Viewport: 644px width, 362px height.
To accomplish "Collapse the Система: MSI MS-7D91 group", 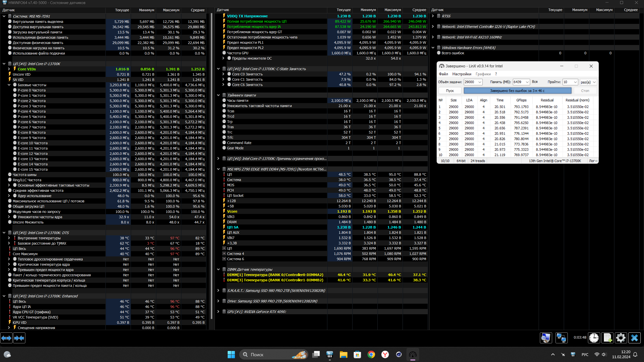I will pyautogui.click(x=4, y=16).
